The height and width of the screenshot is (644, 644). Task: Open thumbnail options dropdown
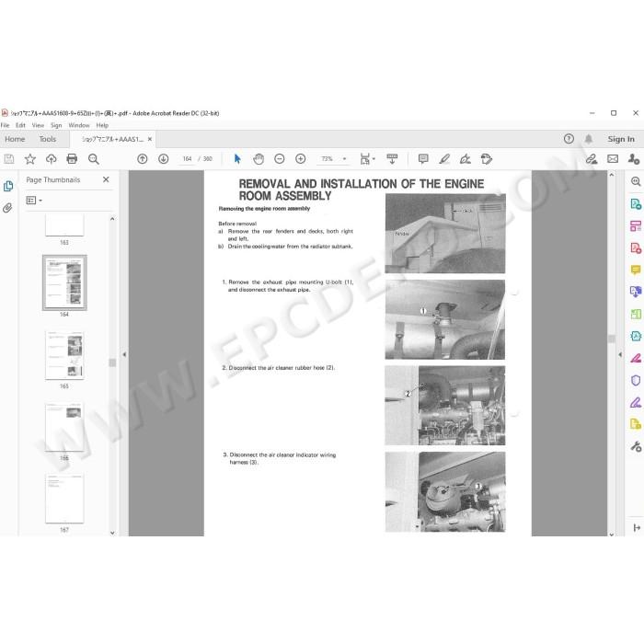pos(34,201)
